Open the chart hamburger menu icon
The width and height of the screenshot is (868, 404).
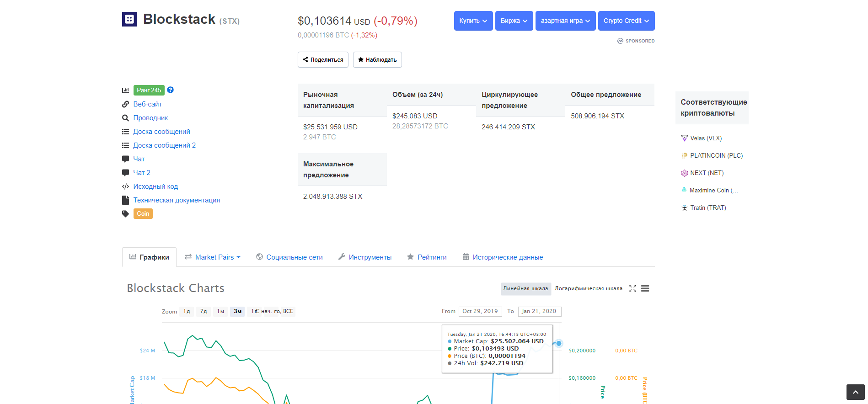click(x=645, y=288)
